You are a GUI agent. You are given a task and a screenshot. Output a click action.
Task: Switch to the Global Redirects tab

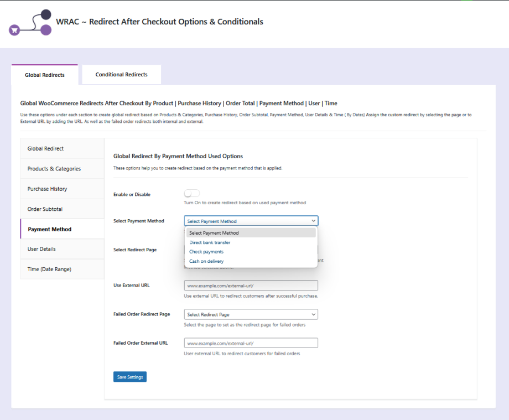45,75
